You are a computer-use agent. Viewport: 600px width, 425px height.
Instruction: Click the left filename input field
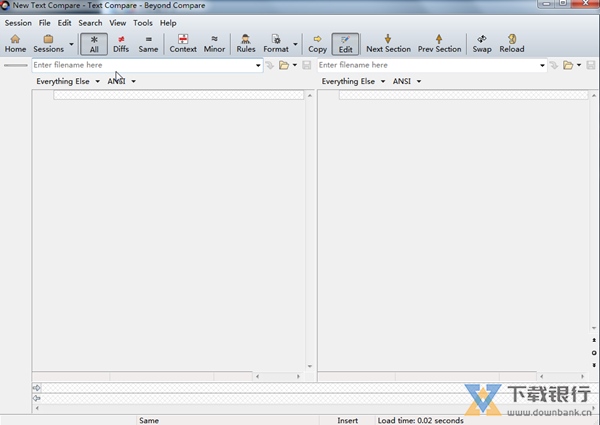pyautogui.click(x=145, y=65)
